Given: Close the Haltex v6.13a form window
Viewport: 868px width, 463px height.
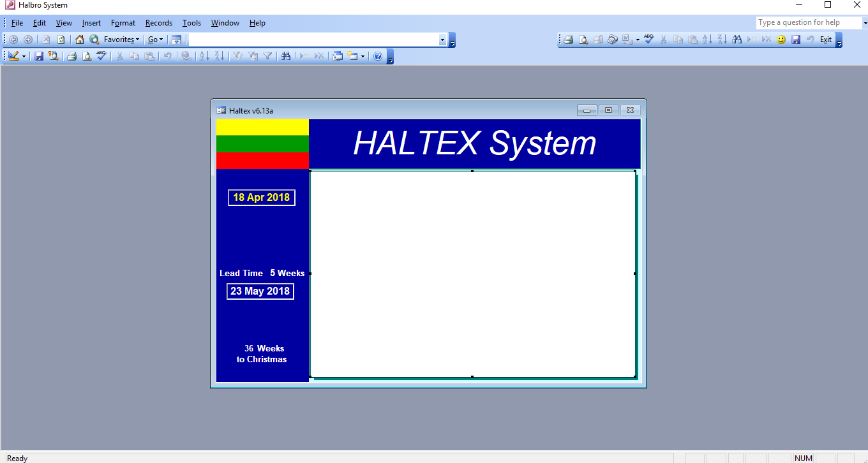Looking at the screenshot, I should tap(630, 110).
